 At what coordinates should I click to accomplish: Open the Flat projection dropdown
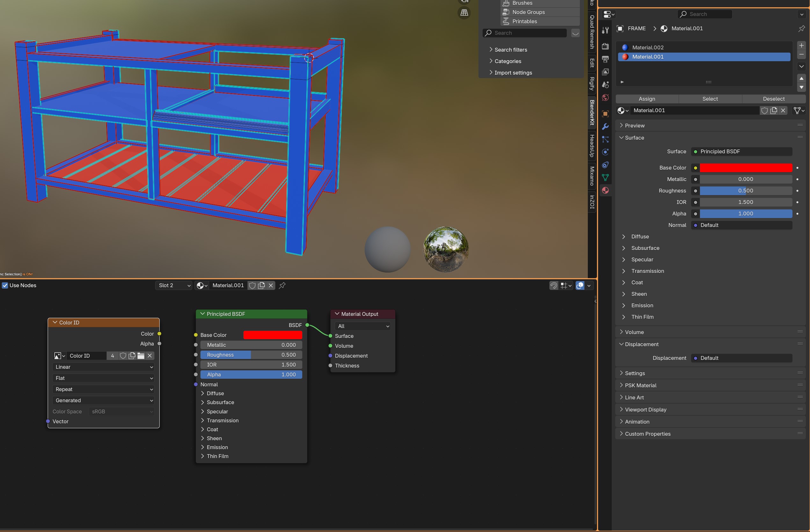(x=104, y=378)
